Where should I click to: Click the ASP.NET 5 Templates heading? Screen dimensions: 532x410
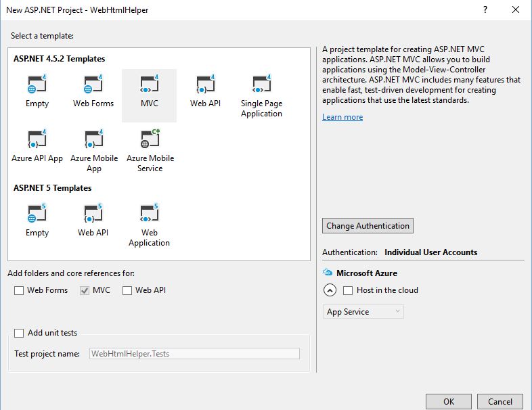click(52, 188)
